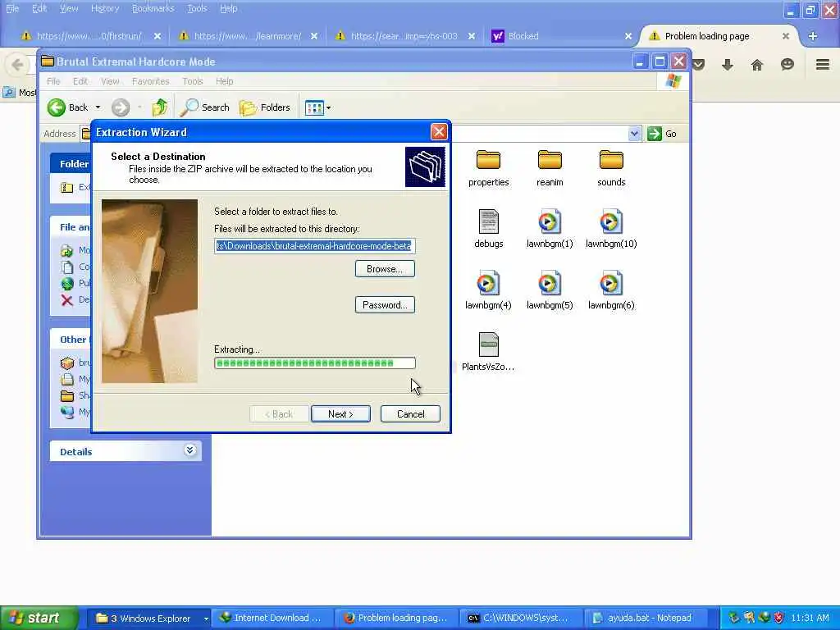
Task: Click Password button in wizard
Action: (385, 305)
